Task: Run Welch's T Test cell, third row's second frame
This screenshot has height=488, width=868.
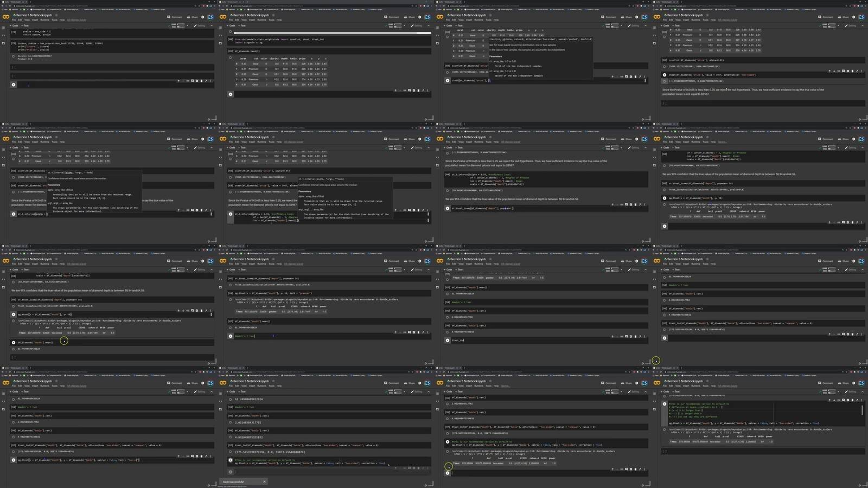Action: (x=231, y=336)
